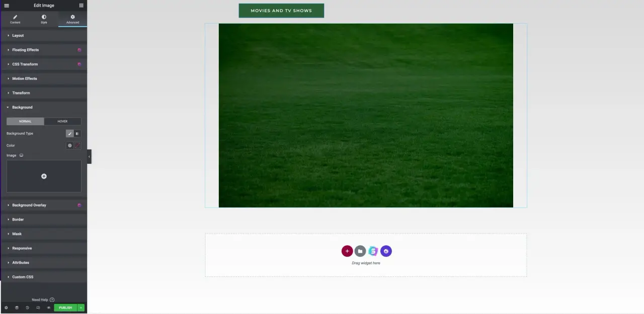Viewport: 644px width, 314px height.
Task: Add a background image via plus icon
Action: tap(44, 176)
